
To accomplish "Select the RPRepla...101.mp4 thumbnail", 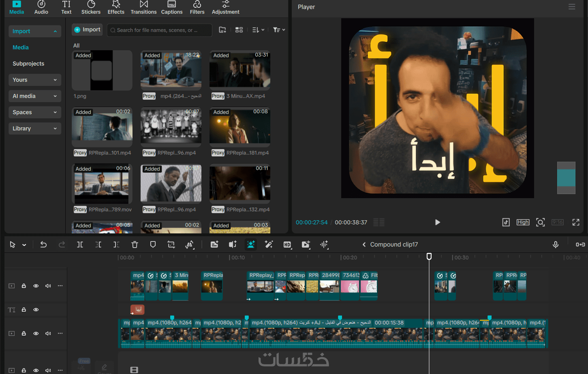I will 102,127.
